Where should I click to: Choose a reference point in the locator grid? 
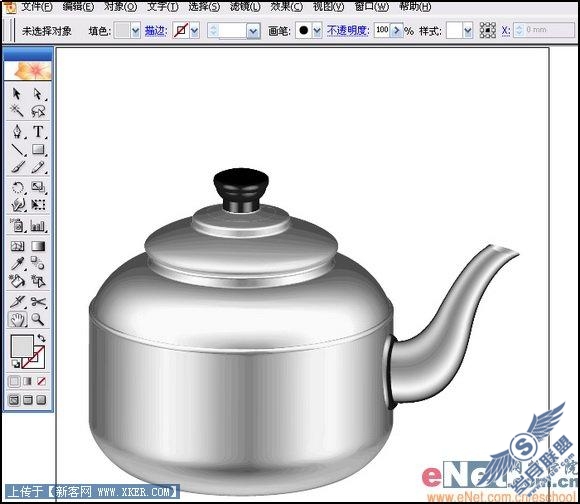(x=488, y=30)
